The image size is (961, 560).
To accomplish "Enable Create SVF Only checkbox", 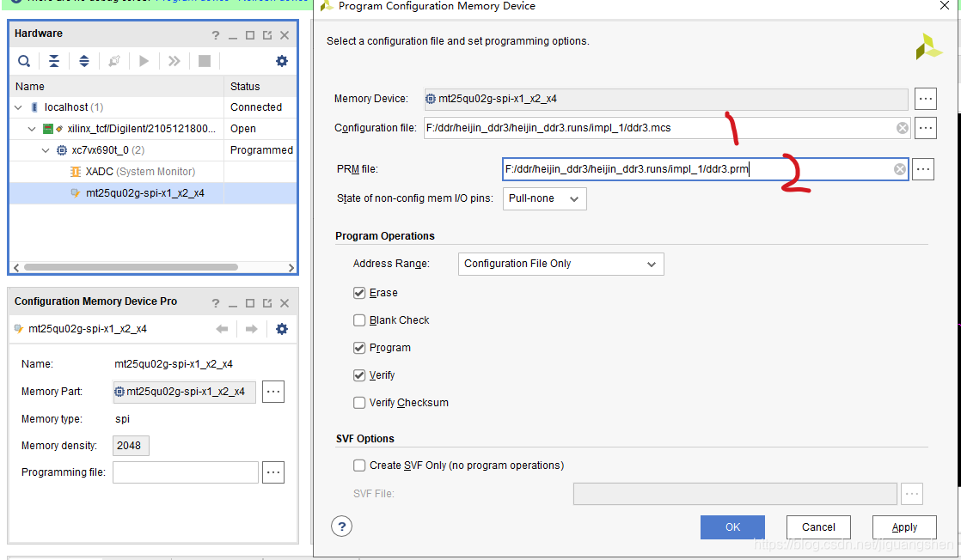I will coord(359,466).
